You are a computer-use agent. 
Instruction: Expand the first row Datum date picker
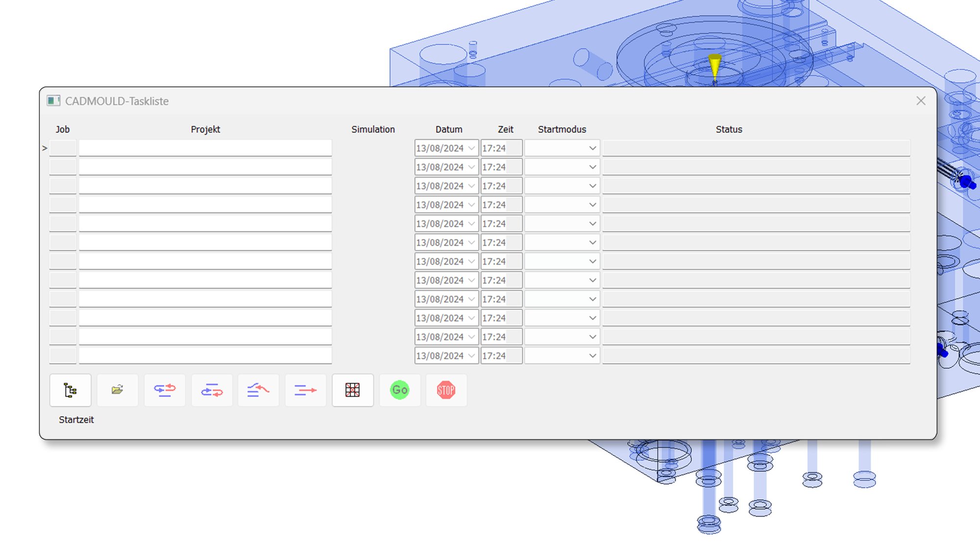471,148
